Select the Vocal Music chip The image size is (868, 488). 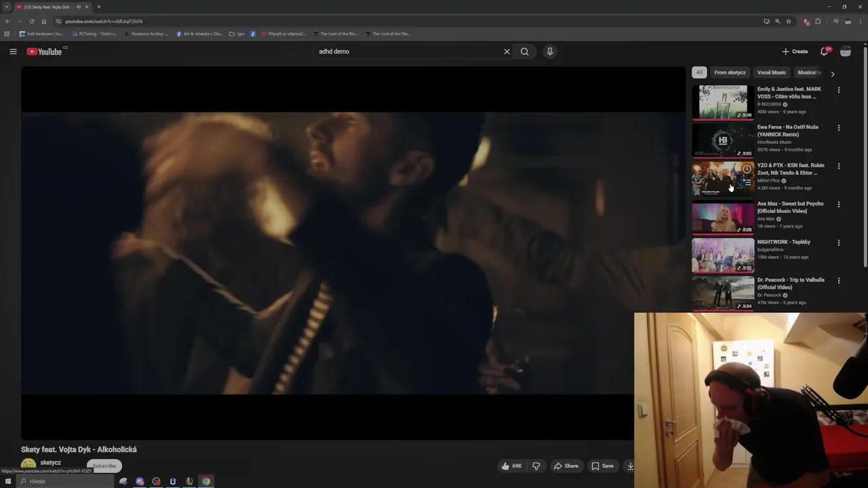pos(772,73)
